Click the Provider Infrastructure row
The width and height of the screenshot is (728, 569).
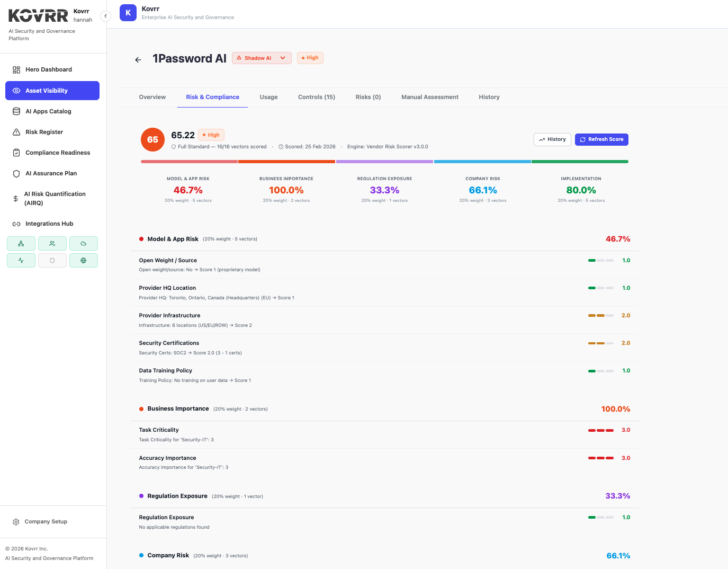(384, 320)
